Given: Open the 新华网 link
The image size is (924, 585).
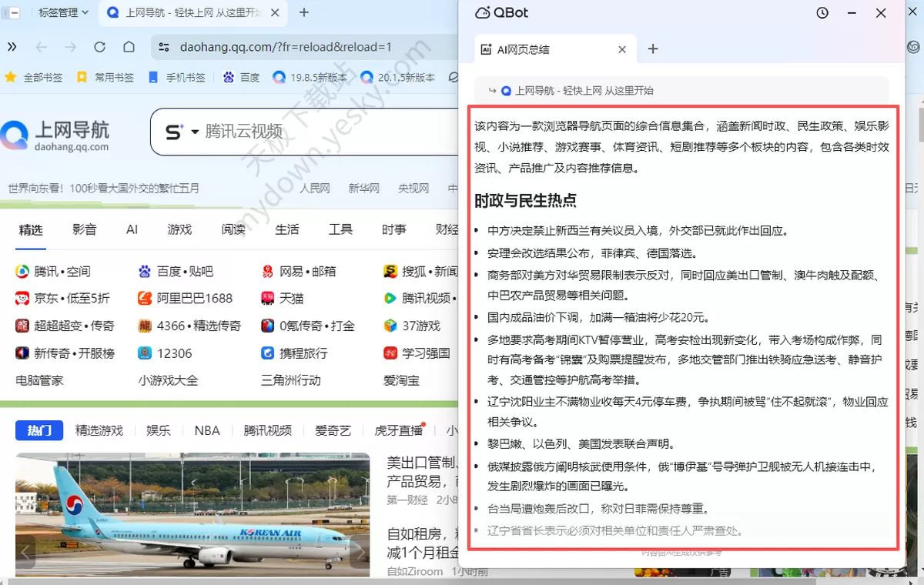Looking at the screenshot, I should pos(364,189).
